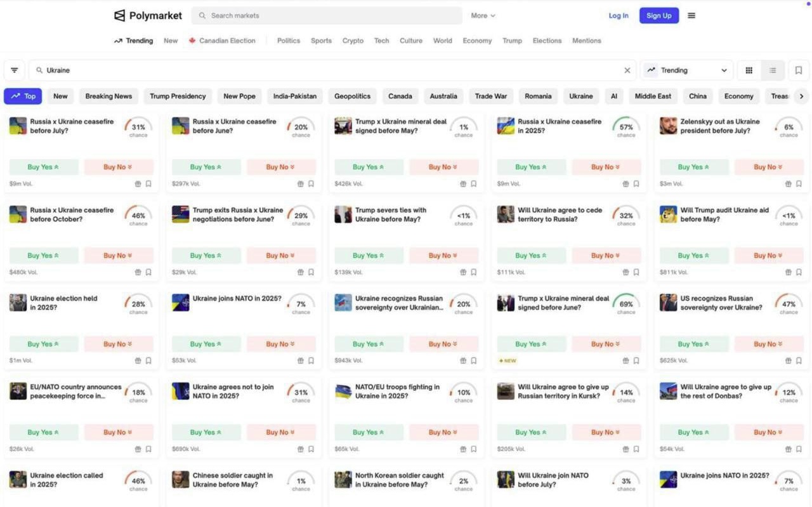Click the Polymarket logo icon
The width and height of the screenshot is (812, 507).
click(x=119, y=16)
